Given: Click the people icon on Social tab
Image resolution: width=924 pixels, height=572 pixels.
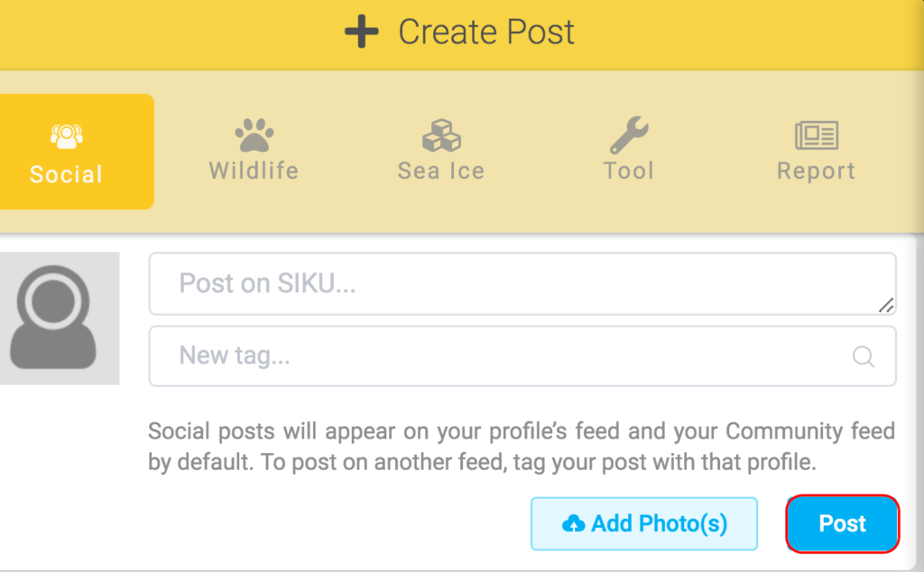Looking at the screenshot, I should [66, 136].
